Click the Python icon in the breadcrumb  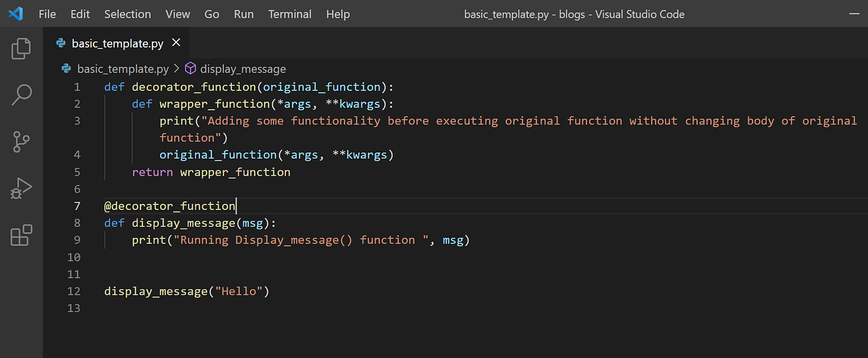tap(66, 69)
